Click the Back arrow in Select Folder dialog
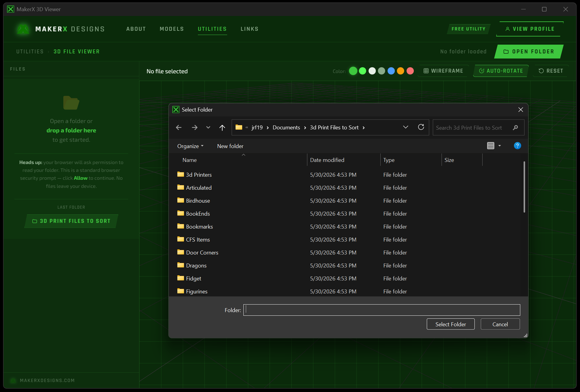This screenshot has width=580, height=392. click(x=179, y=128)
